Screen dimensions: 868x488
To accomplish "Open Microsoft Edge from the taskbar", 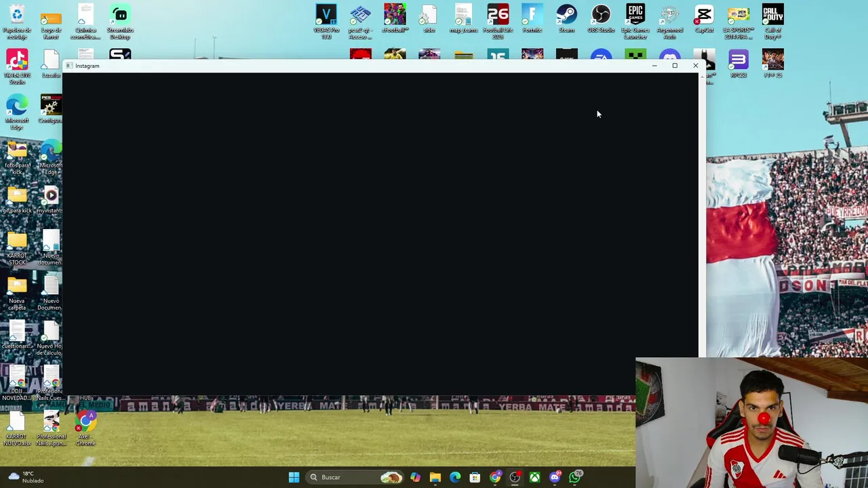I will [455, 477].
